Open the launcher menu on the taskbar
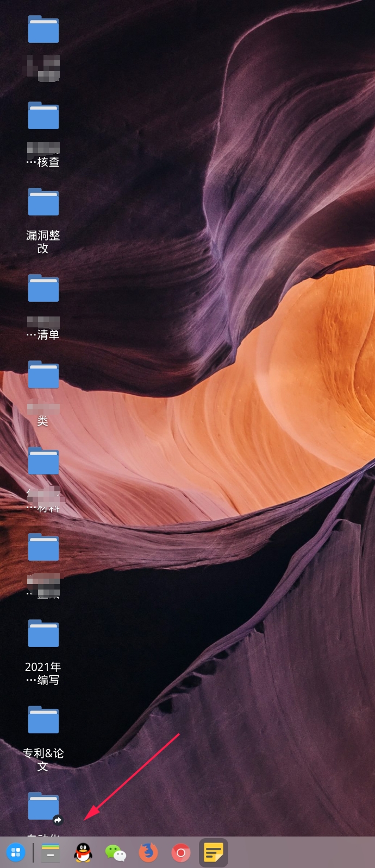Screen dimensions: 375x868 pos(16,853)
